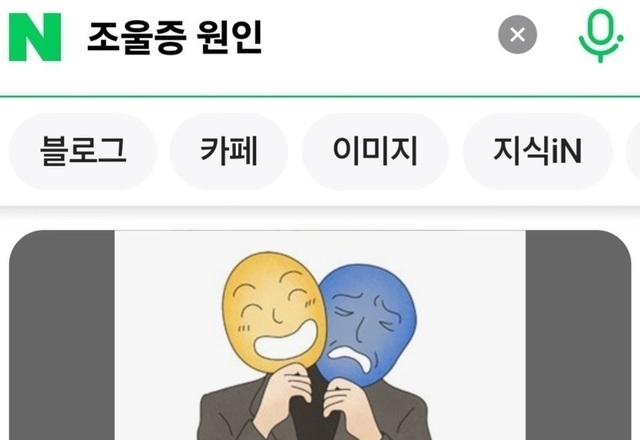
Task: Click the word 원인 in the search query
Action: [229, 38]
